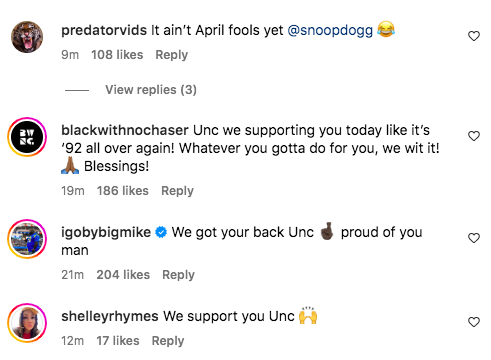Open shelleyrhymes' avatar story

(27, 323)
